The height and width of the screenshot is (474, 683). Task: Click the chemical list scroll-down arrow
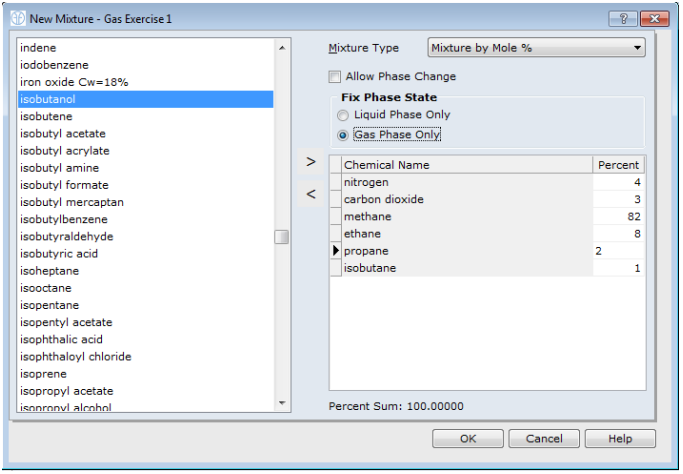[x=282, y=403]
